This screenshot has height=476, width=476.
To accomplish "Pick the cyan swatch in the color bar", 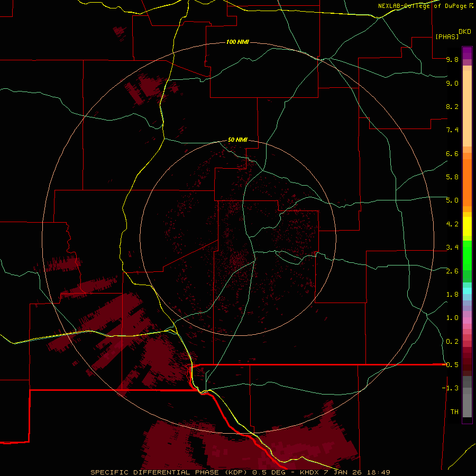I will (x=467, y=291).
